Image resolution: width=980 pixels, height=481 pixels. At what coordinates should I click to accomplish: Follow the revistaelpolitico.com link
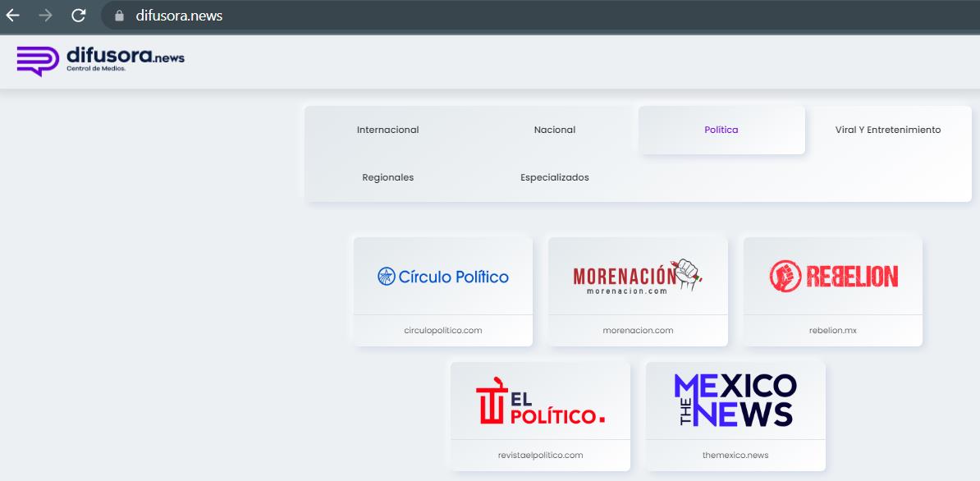click(541, 456)
